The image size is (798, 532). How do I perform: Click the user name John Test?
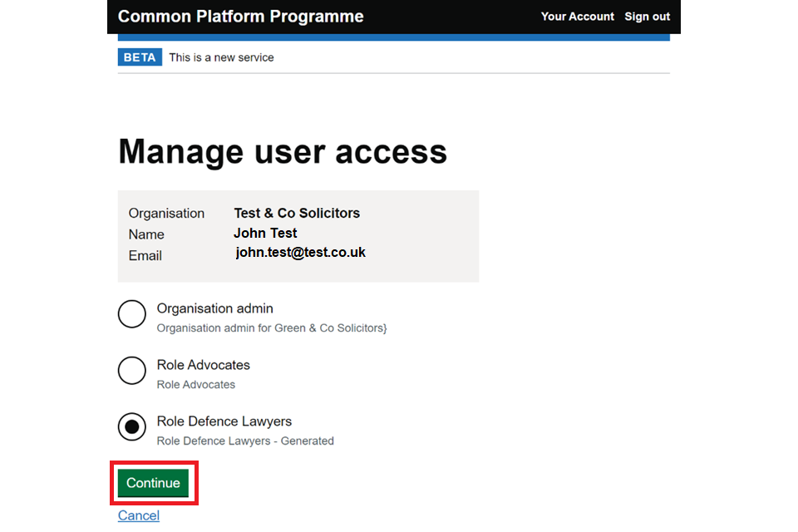pos(265,234)
